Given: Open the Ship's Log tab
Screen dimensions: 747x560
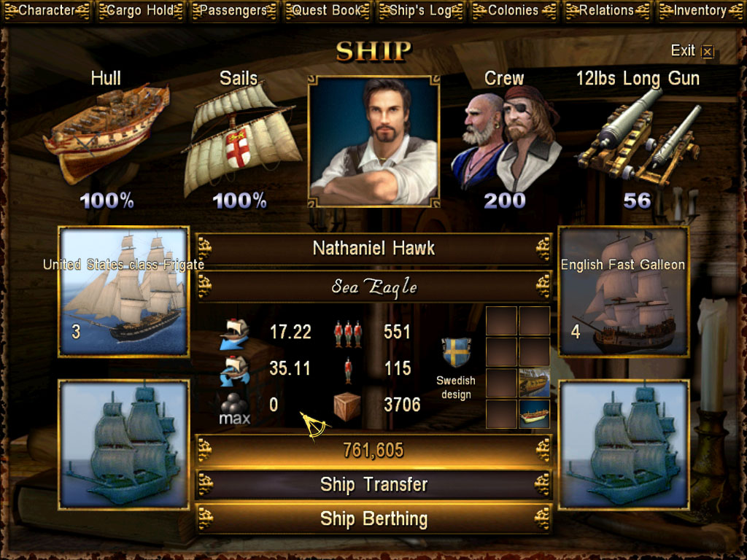Looking at the screenshot, I should [421, 10].
